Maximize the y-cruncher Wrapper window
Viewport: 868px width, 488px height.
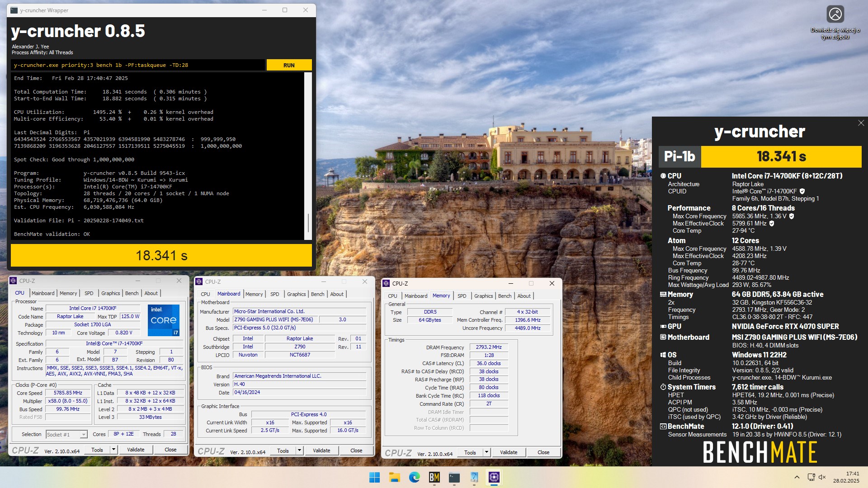point(285,10)
